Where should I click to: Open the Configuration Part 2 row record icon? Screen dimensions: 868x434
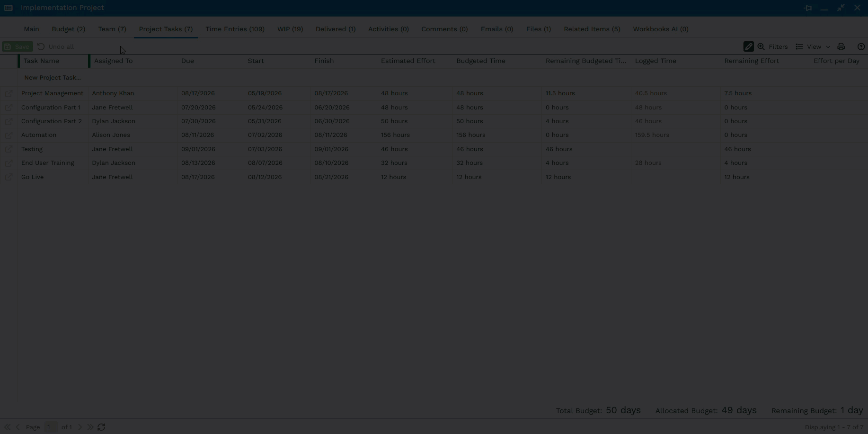(9, 121)
